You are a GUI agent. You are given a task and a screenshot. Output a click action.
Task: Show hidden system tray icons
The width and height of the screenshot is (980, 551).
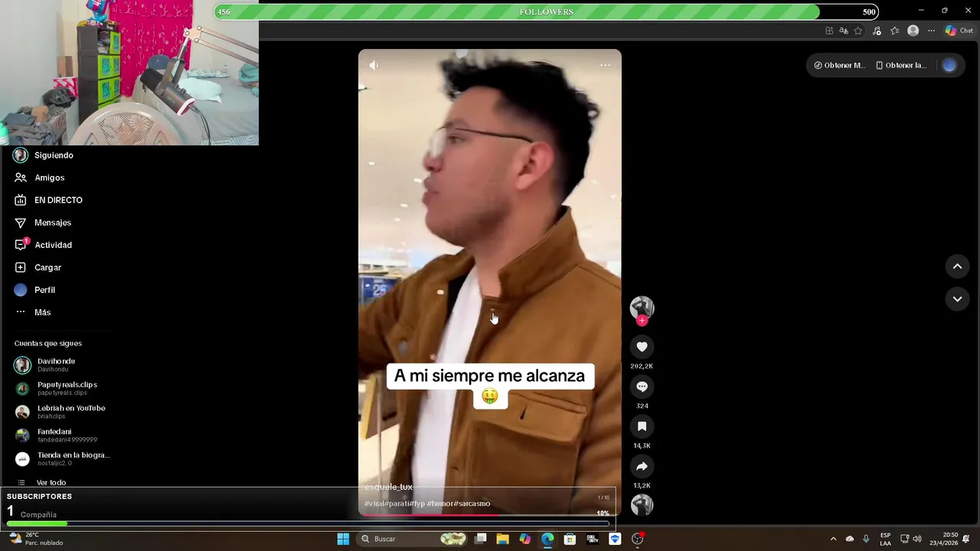(833, 539)
